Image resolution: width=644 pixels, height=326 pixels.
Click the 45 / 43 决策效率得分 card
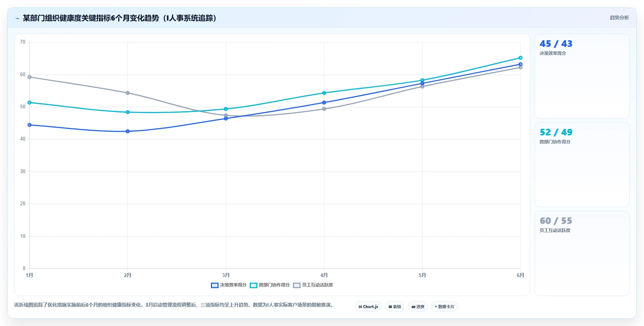click(x=582, y=76)
